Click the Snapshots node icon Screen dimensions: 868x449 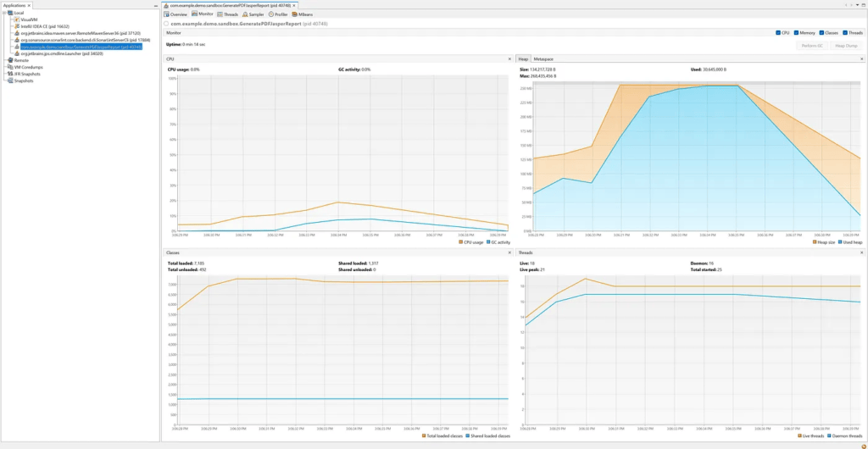[x=10, y=80]
